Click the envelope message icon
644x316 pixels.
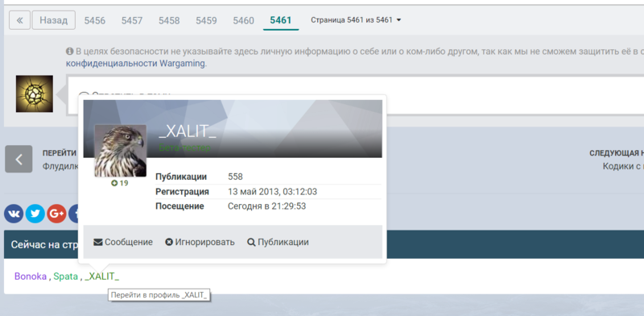[x=97, y=242]
